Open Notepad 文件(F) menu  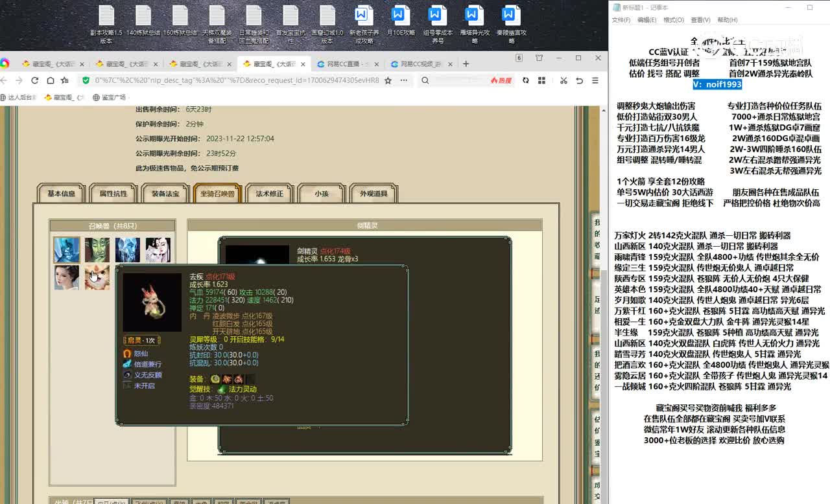pos(621,20)
